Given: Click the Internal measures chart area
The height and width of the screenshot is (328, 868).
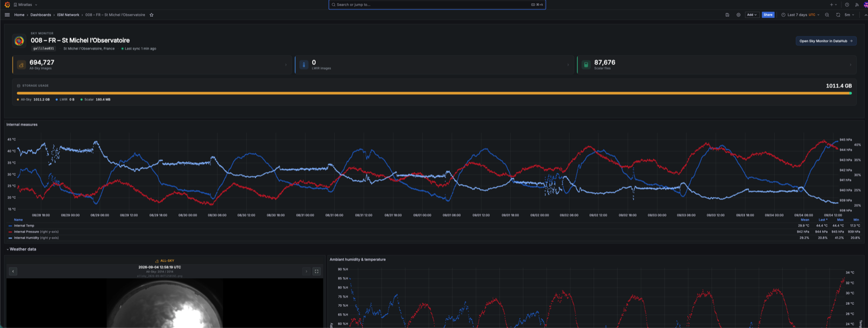Looking at the screenshot, I should [429, 174].
